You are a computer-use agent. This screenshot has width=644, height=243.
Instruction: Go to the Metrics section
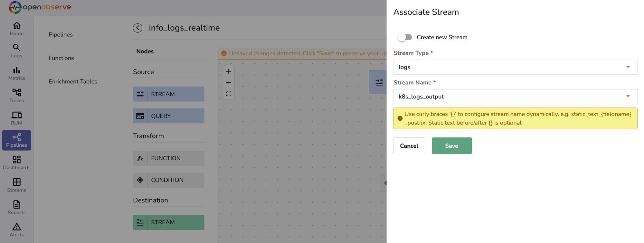coord(16,73)
